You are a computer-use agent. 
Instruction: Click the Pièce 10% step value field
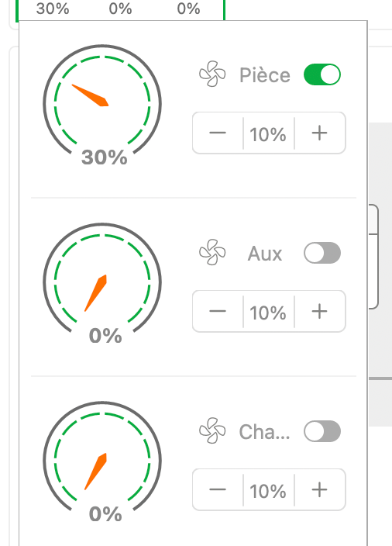(269, 133)
